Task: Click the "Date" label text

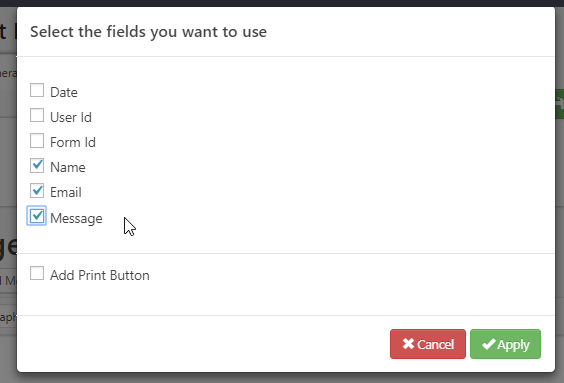Action: tap(64, 92)
